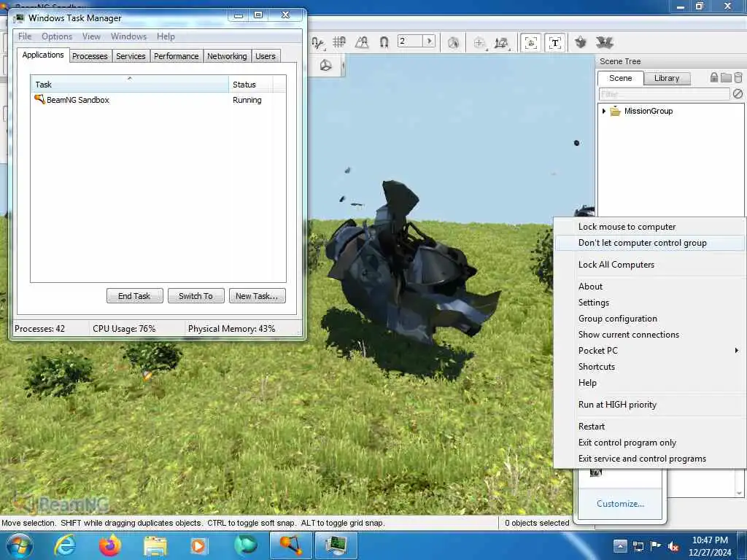Clear the Scene Tree filter icon
This screenshot has height=560, width=747.
(738, 94)
